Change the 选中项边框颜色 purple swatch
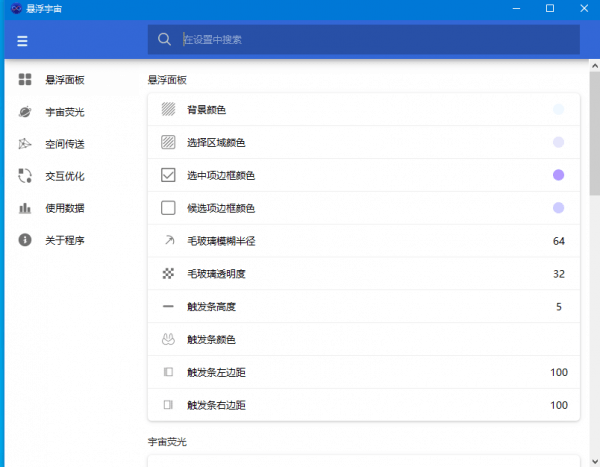 [x=558, y=175]
